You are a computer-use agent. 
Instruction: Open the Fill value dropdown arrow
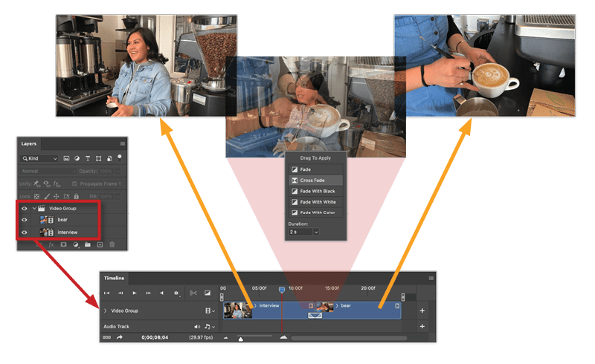118,196
